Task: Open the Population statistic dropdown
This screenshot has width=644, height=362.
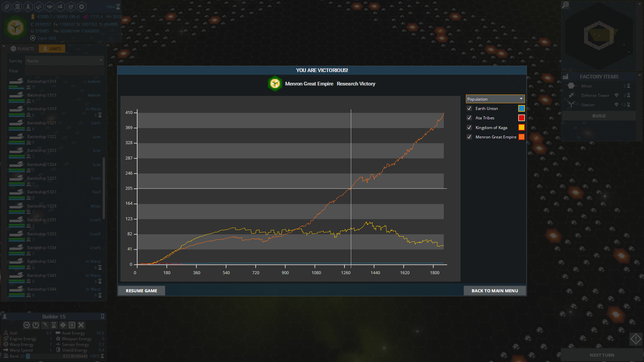Action: click(x=495, y=99)
